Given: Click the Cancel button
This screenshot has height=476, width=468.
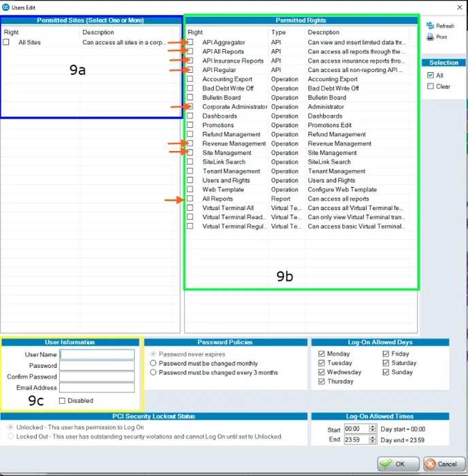Looking at the screenshot, I should 444,464.
